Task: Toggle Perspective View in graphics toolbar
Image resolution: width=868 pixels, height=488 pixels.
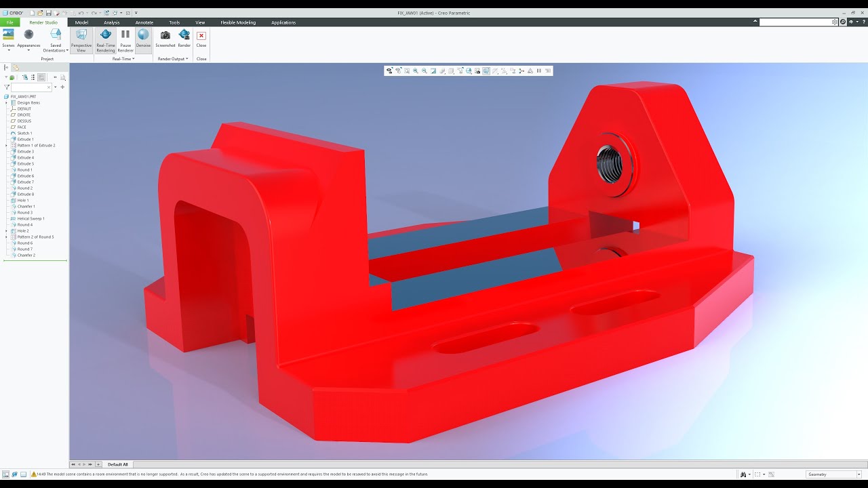Action: 486,70
